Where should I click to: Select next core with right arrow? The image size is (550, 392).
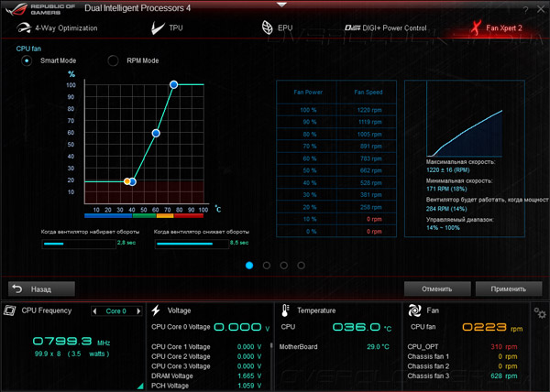(138, 311)
